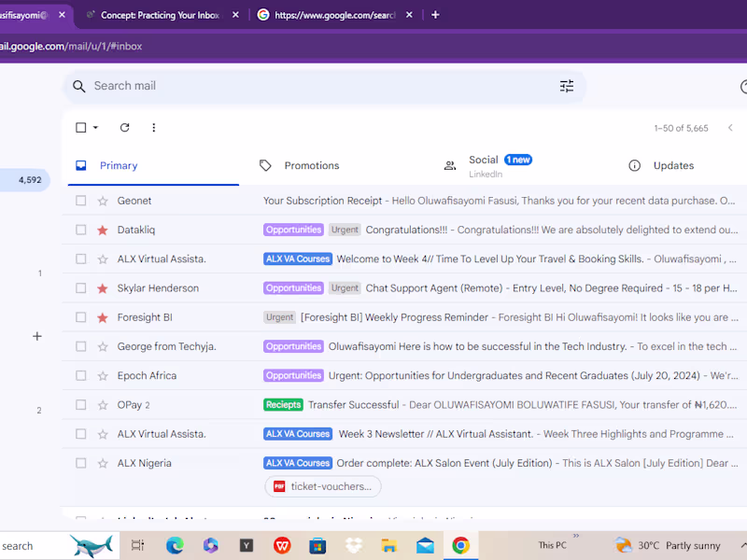Click the browser address bar URL
747x560 pixels.
[71, 46]
